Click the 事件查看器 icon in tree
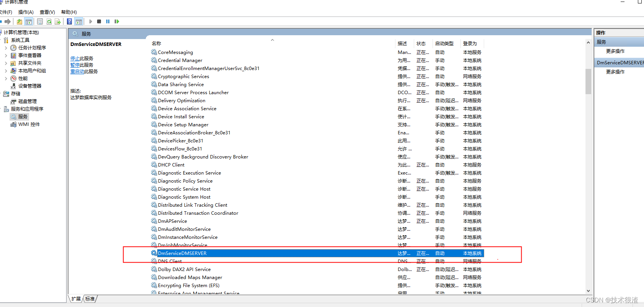The image size is (644, 307). click(13, 56)
